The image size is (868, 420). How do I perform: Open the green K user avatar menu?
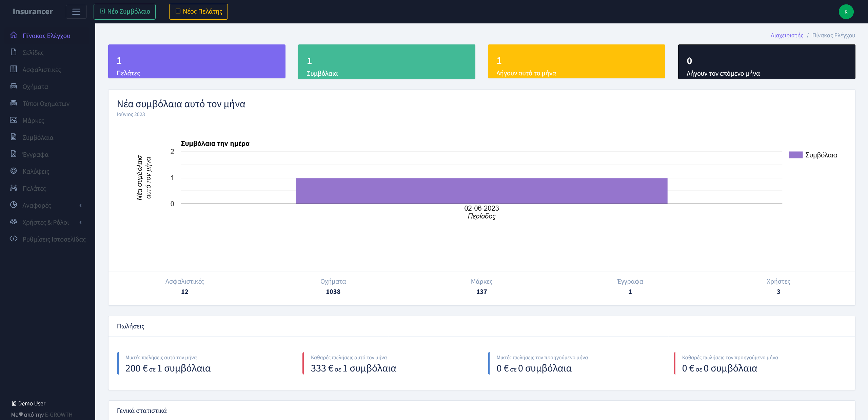point(846,12)
